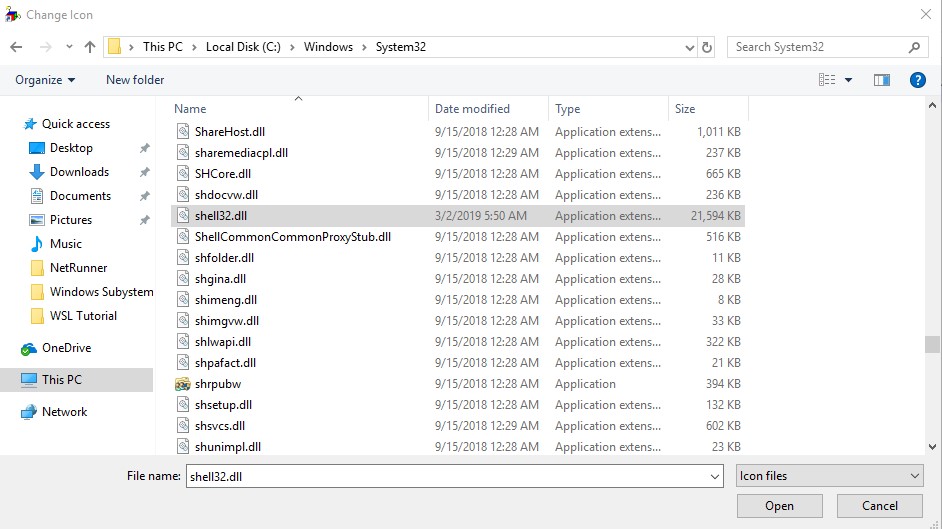Select shsetup.dll file
Image resolution: width=942 pixels, height=529 pixels.
223,405
